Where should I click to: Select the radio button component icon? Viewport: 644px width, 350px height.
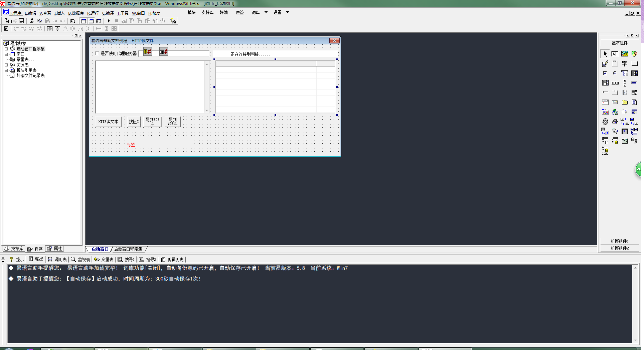pyautogui.click(x=615, y=73)
